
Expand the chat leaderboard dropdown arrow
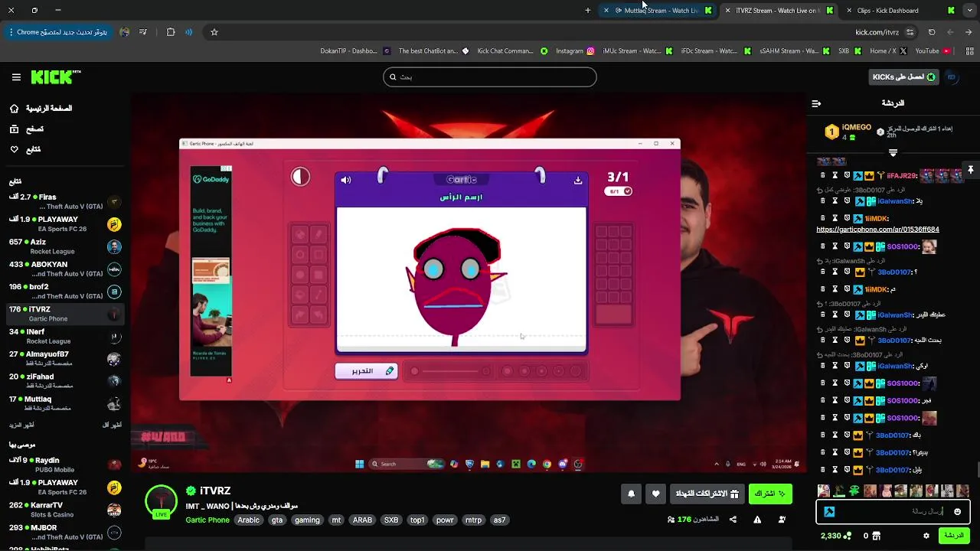click(x=893, y=153)
